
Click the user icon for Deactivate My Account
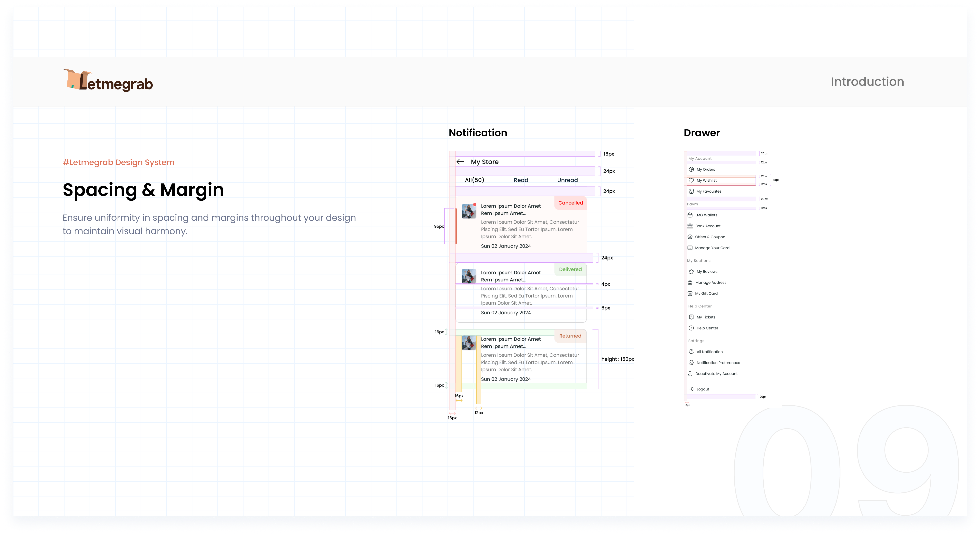click(690, 374)
